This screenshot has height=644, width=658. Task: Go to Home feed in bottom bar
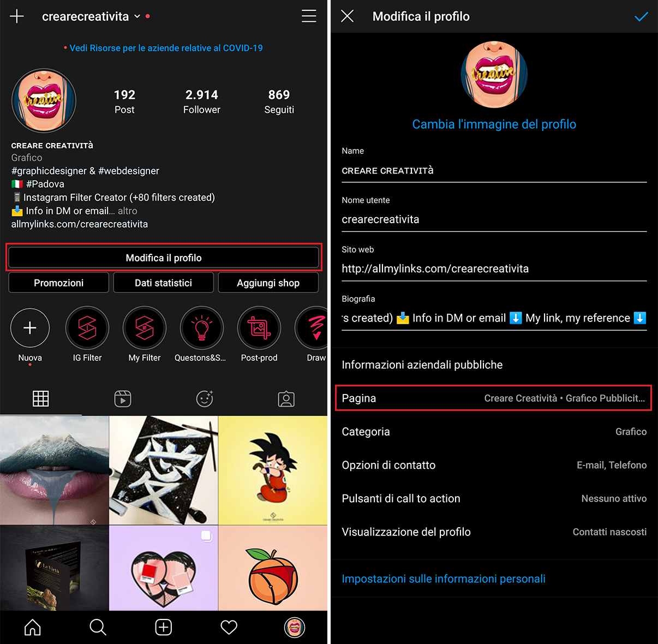[x=33, y=628]
